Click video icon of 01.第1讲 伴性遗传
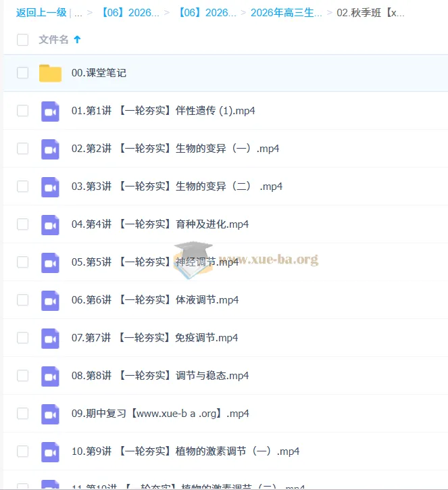 coord(50,111)
